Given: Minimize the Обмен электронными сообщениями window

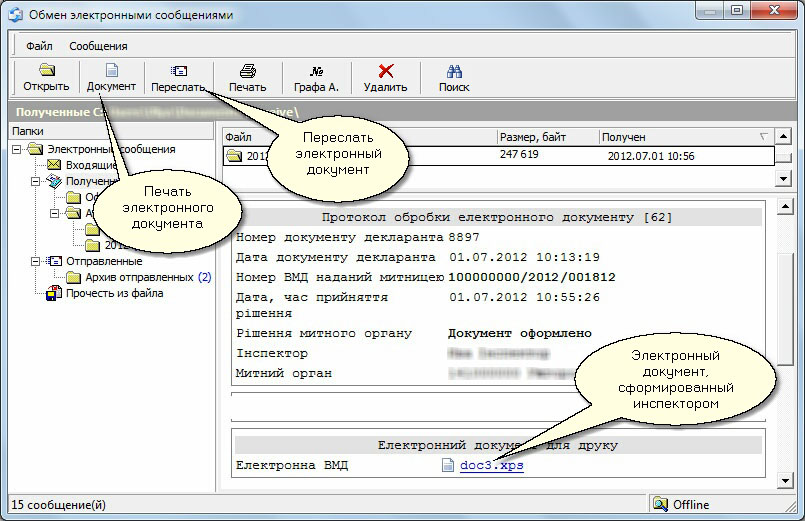Looking at the screenshot, I should 710,11.
